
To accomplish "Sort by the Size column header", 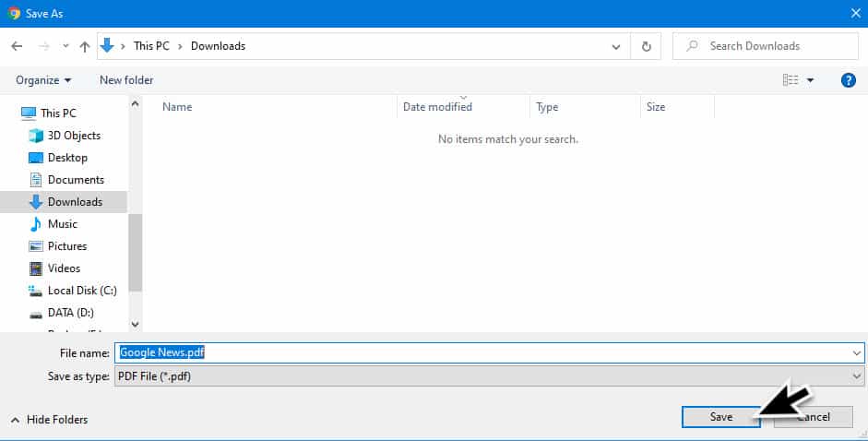I will click(x=656, y=107).
